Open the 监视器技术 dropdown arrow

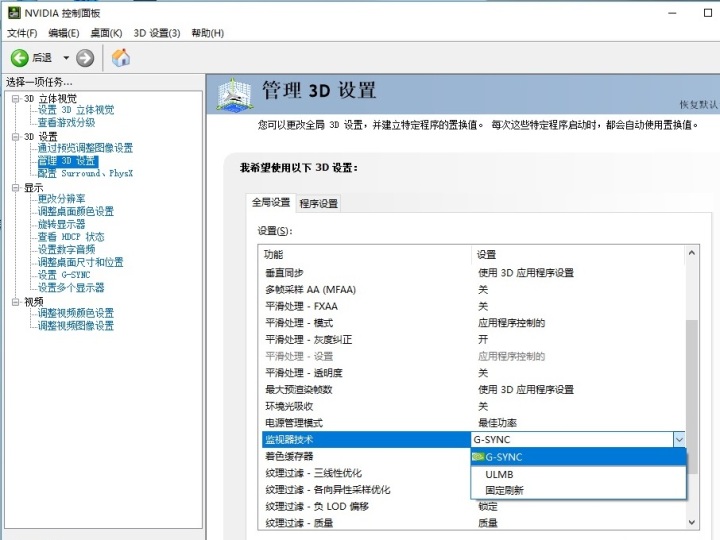pos(679,440)
